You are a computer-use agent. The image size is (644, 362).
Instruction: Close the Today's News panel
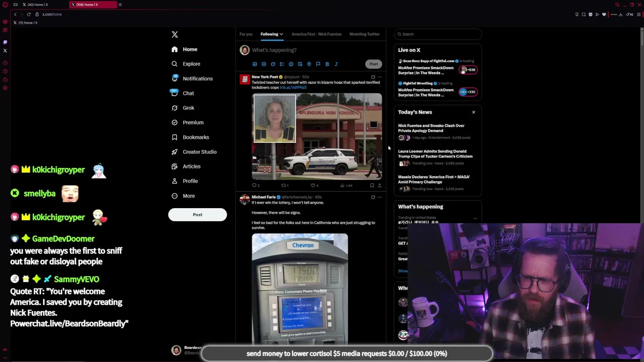pos(473,112)
